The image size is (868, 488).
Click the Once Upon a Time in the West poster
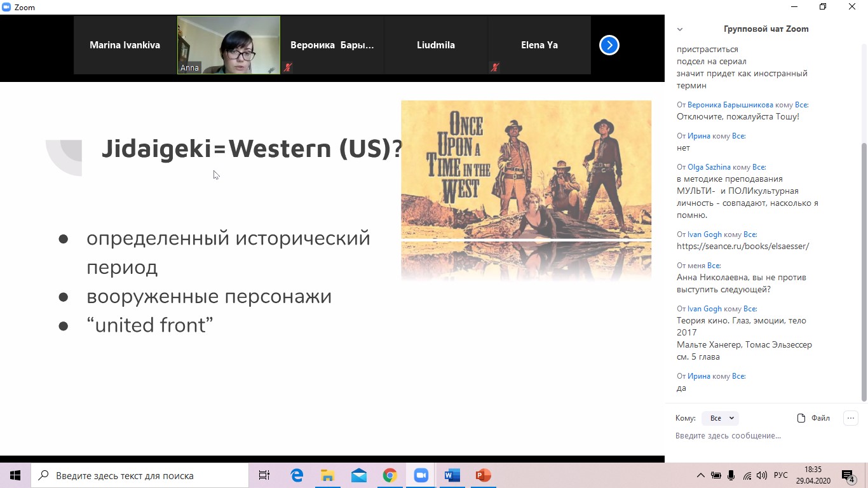pyautogui.click(x=526, y=169)
